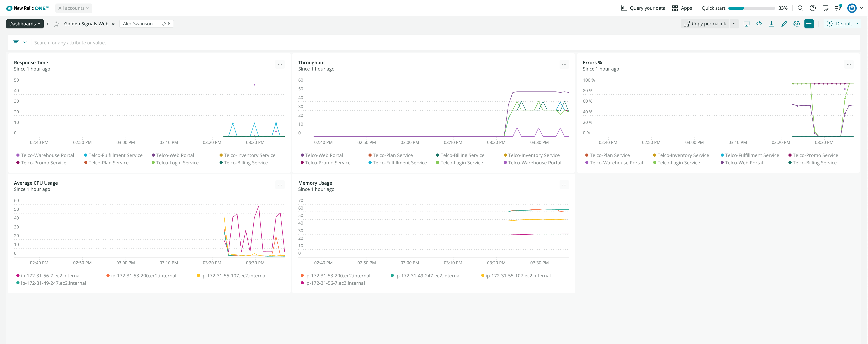The height and width of the screenshot is (344, 868).
Task: Click Query your data
Action: tap(643, 8)
